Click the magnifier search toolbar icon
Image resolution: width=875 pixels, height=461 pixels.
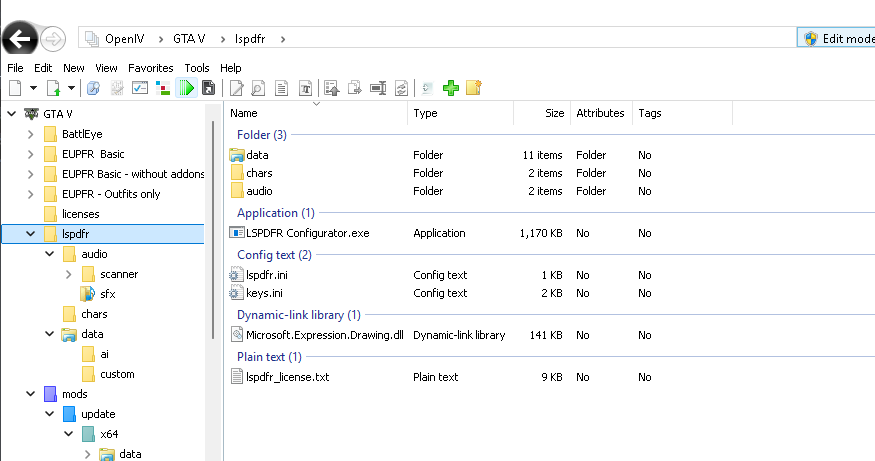pos(93,88)
